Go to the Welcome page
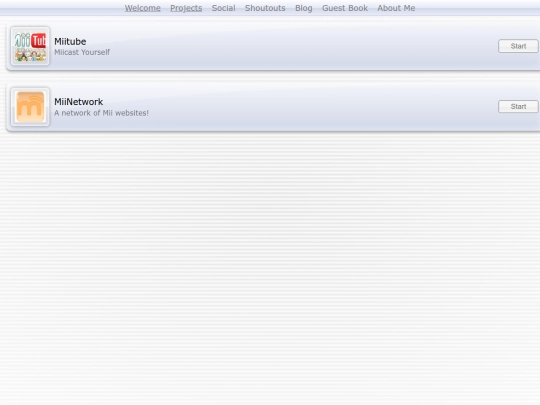This screenshot has height=405, width=540. pyautogui.click(x=143, y=8)
